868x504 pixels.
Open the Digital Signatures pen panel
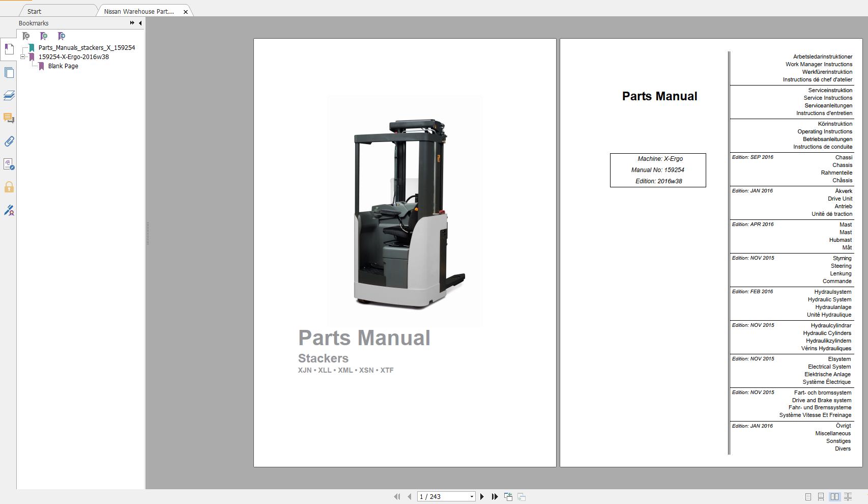point(9,210)
